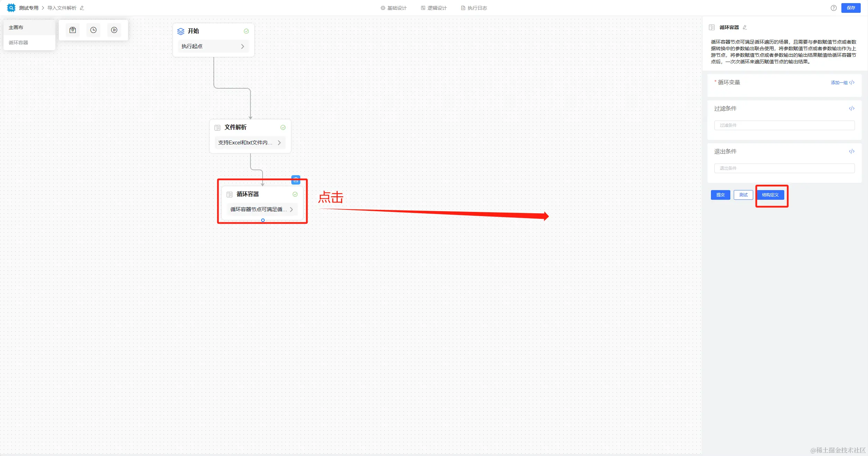The image size is (868, 456).
Task: Click the blue 保存 button
Action: [851, 8]
